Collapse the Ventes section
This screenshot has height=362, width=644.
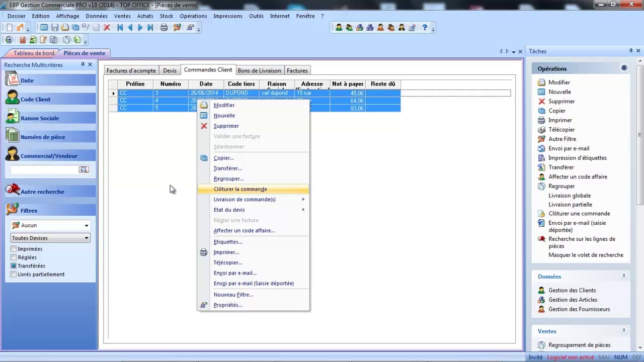[624, 331]
